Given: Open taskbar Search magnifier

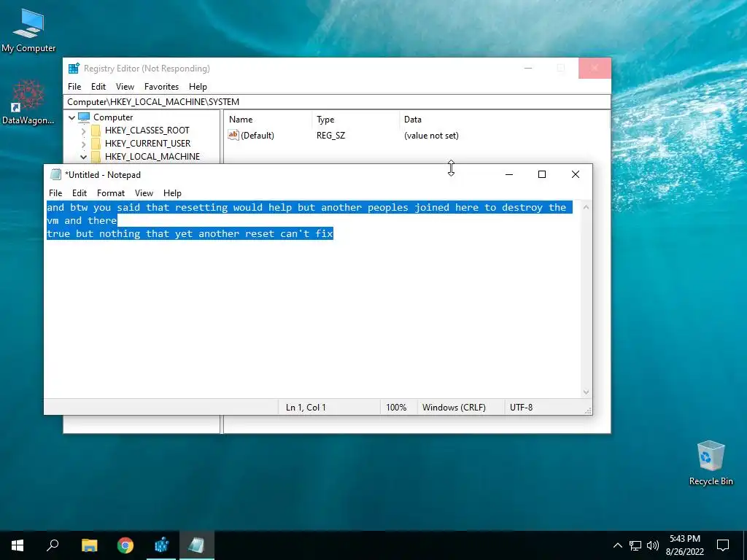Looking at the screenshot, I should [53, 545].
